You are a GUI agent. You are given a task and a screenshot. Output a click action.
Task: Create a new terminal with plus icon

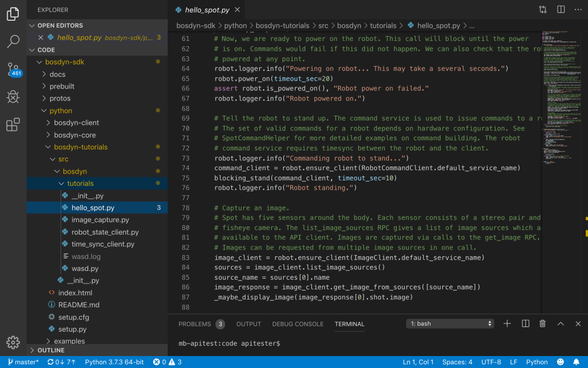pyautogui.click(x=507, y=324)
